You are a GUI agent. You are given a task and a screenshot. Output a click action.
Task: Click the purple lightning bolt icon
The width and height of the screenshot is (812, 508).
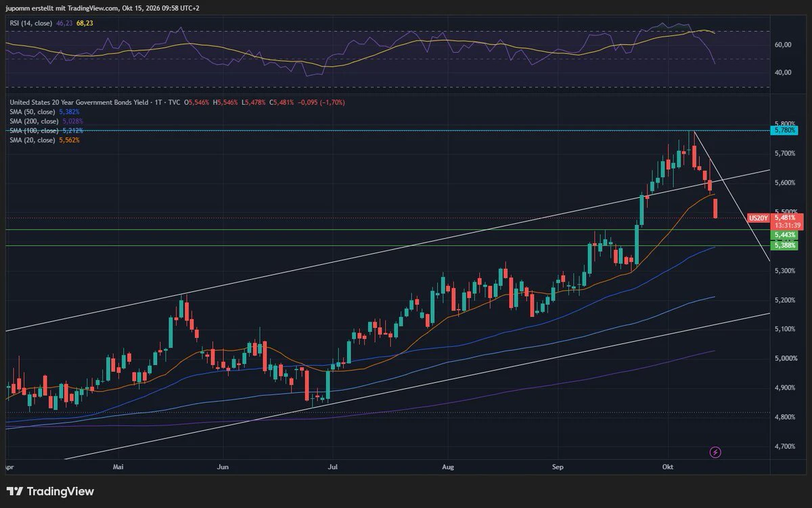(715, 452)
